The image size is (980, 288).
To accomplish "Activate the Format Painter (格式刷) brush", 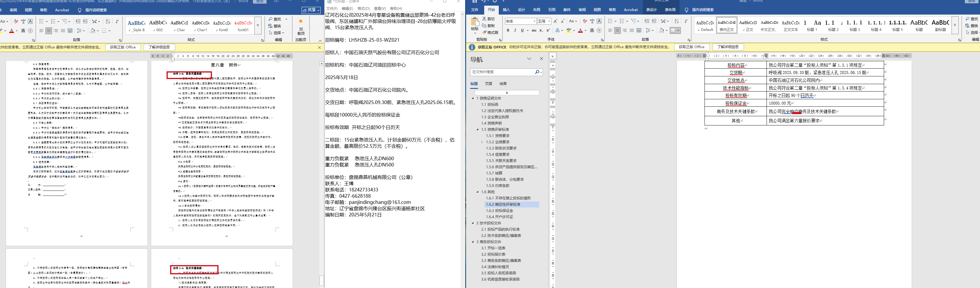I will (485, 32).
